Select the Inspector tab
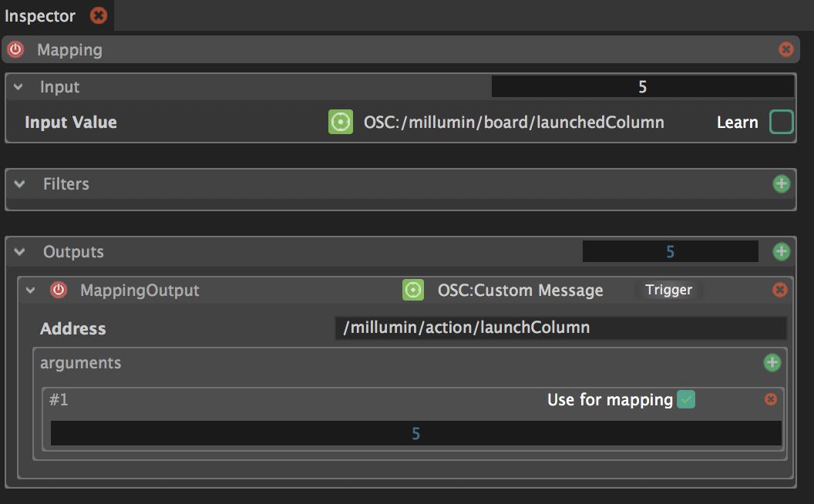Screen dimensions: 814x504 coord(40,15)
